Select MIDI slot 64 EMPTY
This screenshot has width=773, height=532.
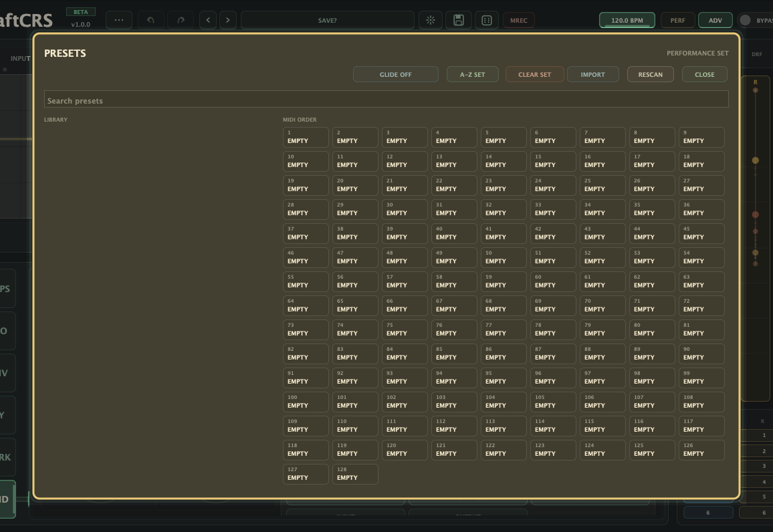[x=306, y=306]
